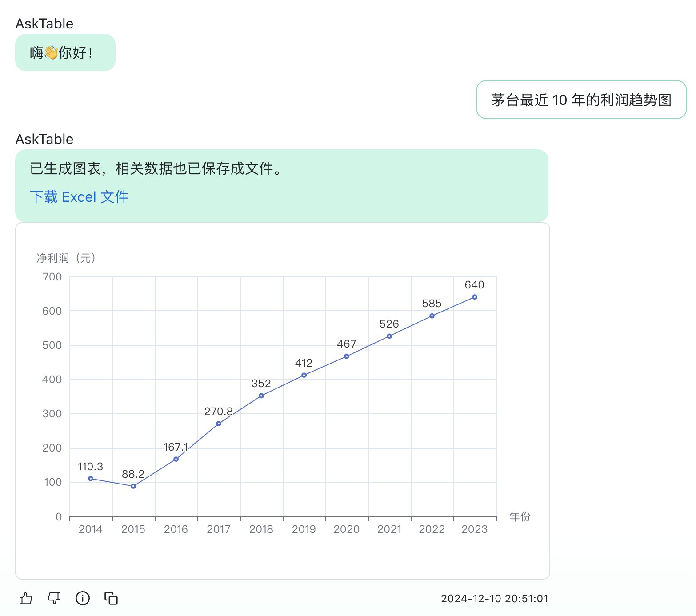Click the 2022 data point labeled 585
The image size is (696, 616).
tap(432, 316)
